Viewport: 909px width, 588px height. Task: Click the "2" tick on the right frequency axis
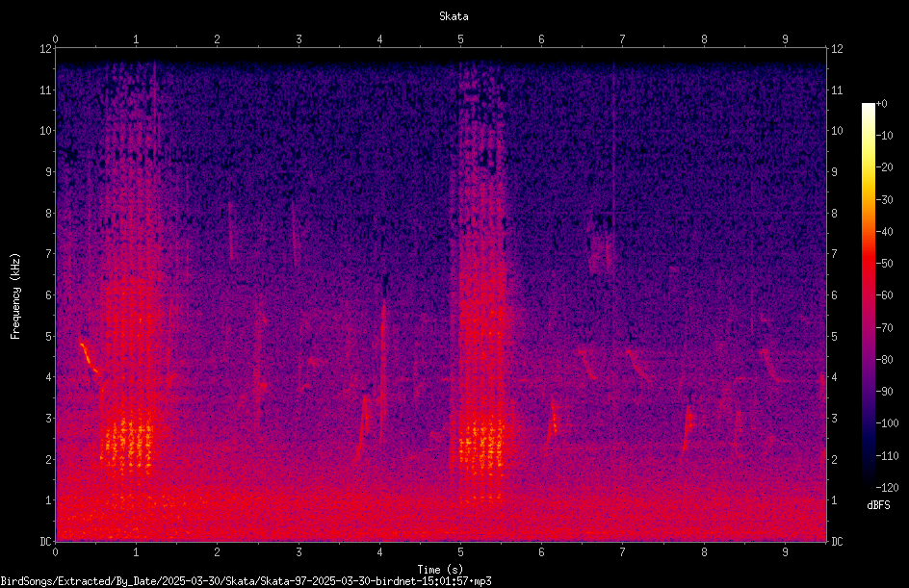tap(834, 459)
